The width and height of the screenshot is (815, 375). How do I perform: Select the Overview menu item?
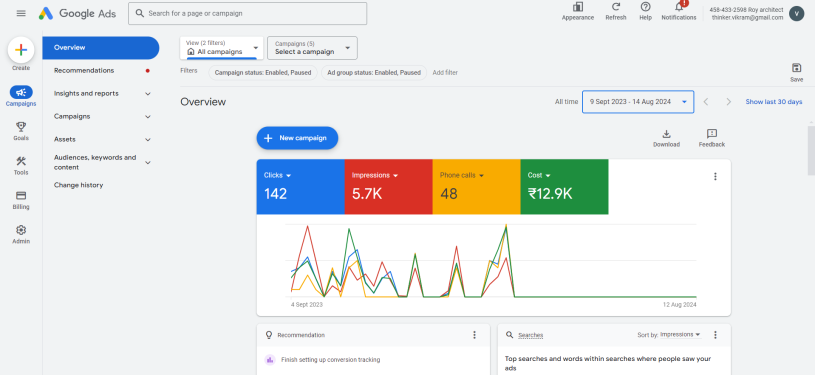pos(101,48)
